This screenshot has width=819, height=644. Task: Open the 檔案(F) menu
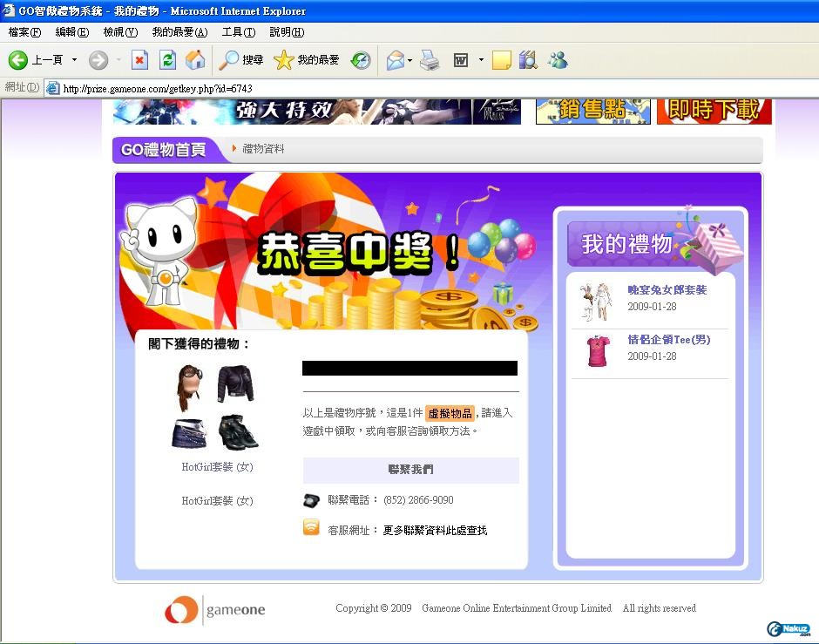coord(24,32)
